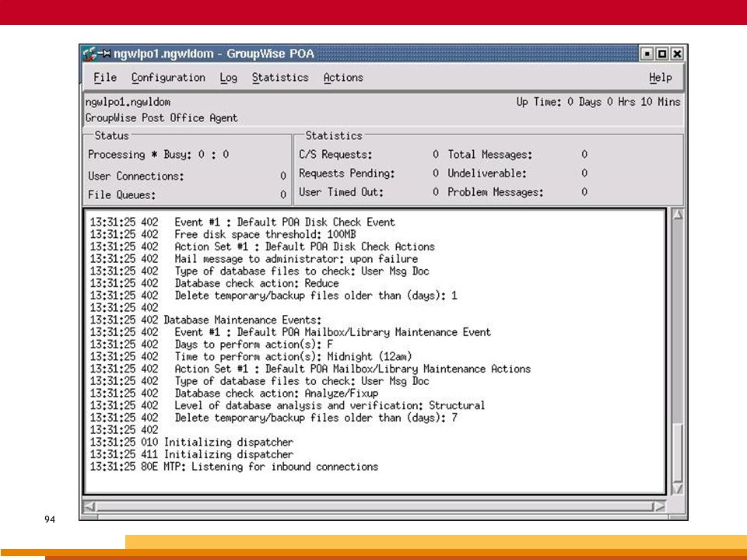The width and height of the screenshot is (747, 560).
Task: Click 'GroupWise Post Office Agent' header text
Action: (x=162, y=118)
